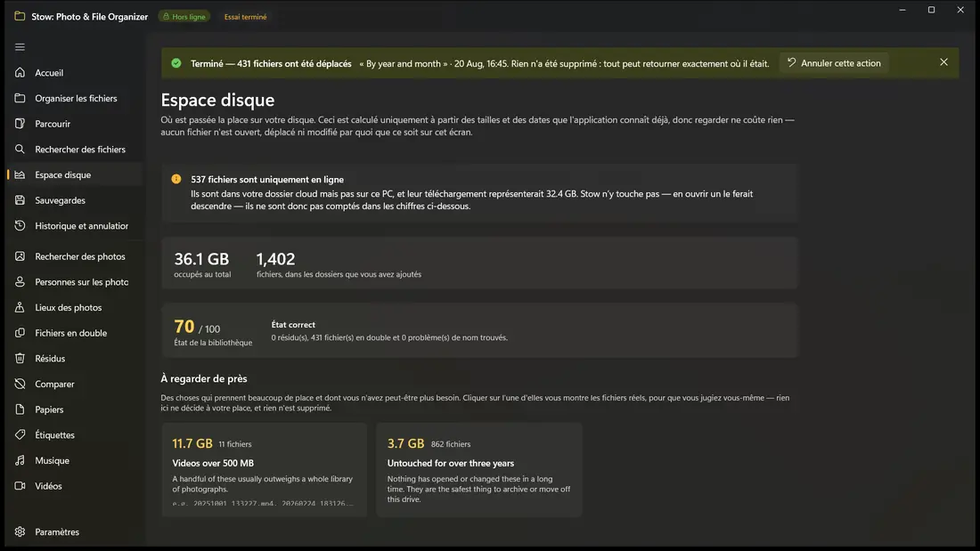Screen dimensions: 980x551
Task: Click the Papiers document icon
Action: (20, 409)
